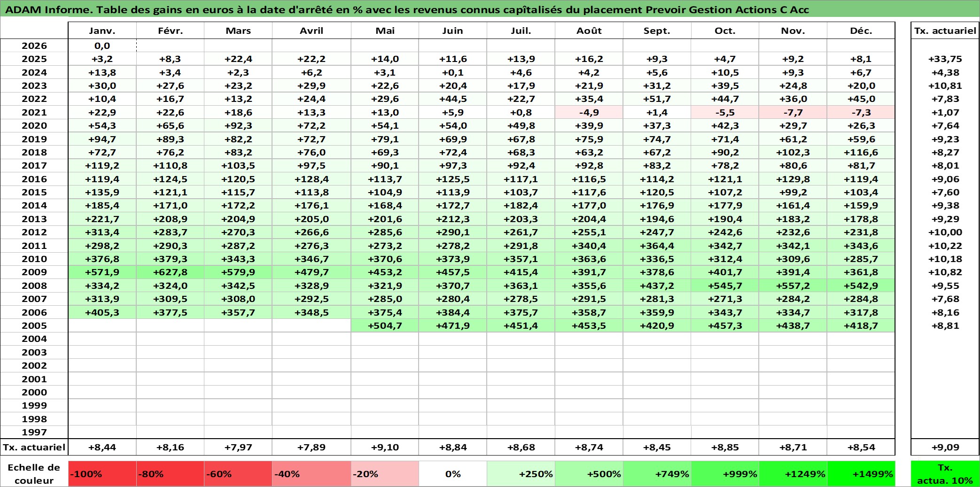Screen dimensions: 980x487
Task: Click the +7,89 actuarial rate under Avril
Action: pyautogui.click(x=311, y=447)
